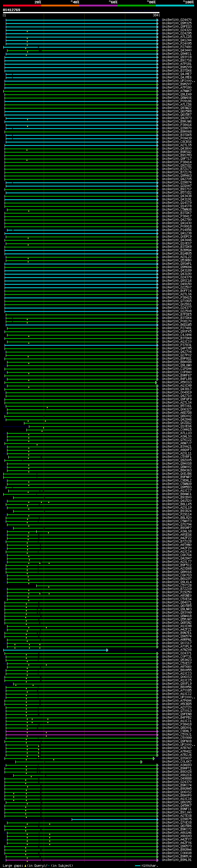197x868 pixels.
Task: Select last hit UniRef100_B9HL91
Action: click(177, 860)
